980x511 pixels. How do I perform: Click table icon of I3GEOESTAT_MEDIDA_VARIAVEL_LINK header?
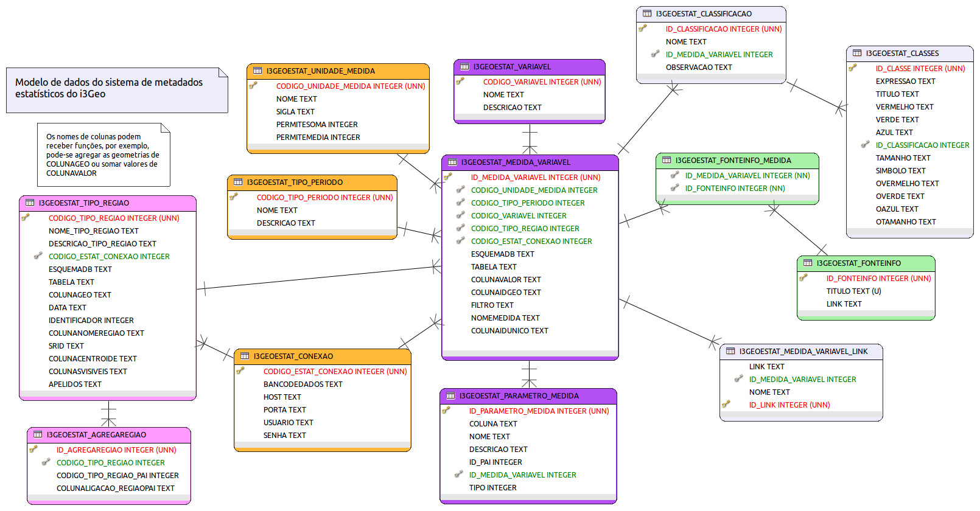click(730, 351)
